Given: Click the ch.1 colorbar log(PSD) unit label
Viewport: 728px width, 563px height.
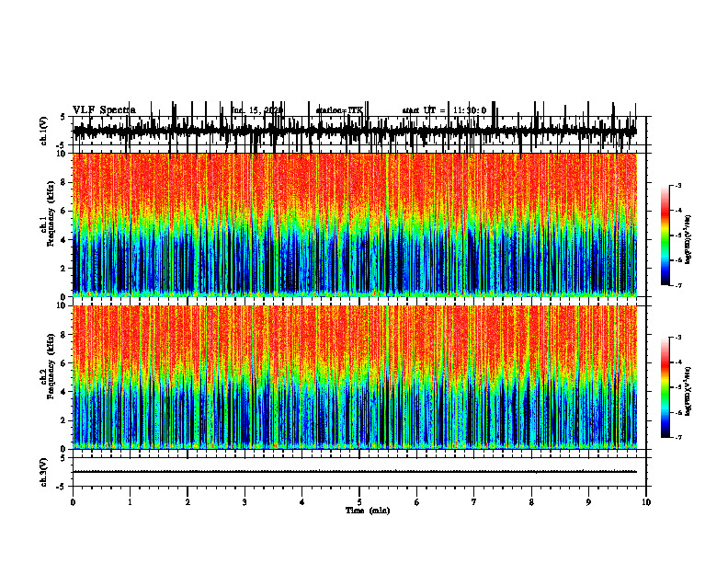Looking at the screenshot, I should click(x=688, y=240).
